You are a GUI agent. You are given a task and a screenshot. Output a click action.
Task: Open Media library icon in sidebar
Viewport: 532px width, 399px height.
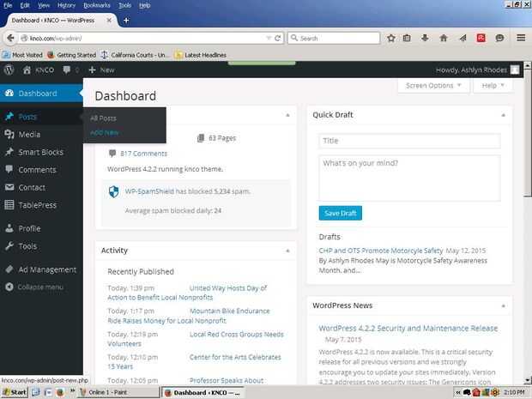pyautogui.click(x=9, y=135)
